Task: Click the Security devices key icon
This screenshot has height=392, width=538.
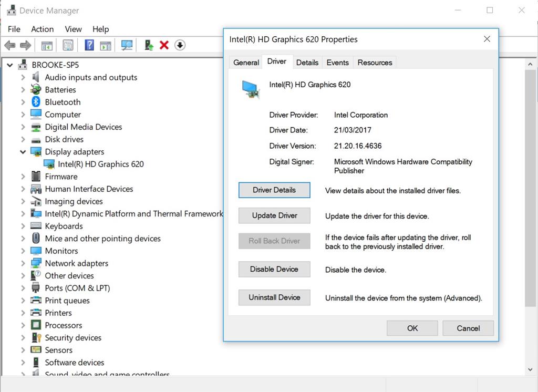Action: (x=36, y=337)
